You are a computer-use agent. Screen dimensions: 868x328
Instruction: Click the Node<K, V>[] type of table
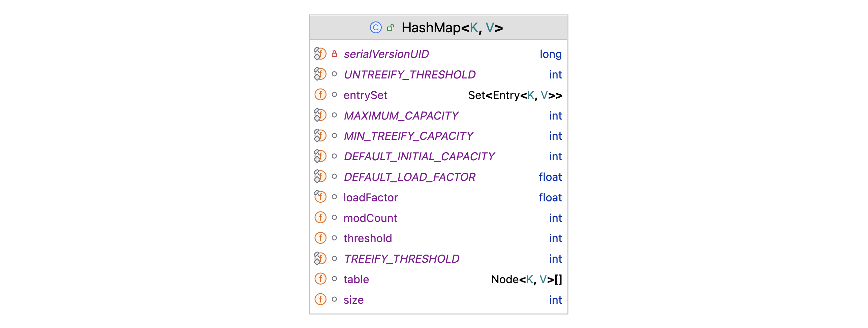[x=526, y=280]
